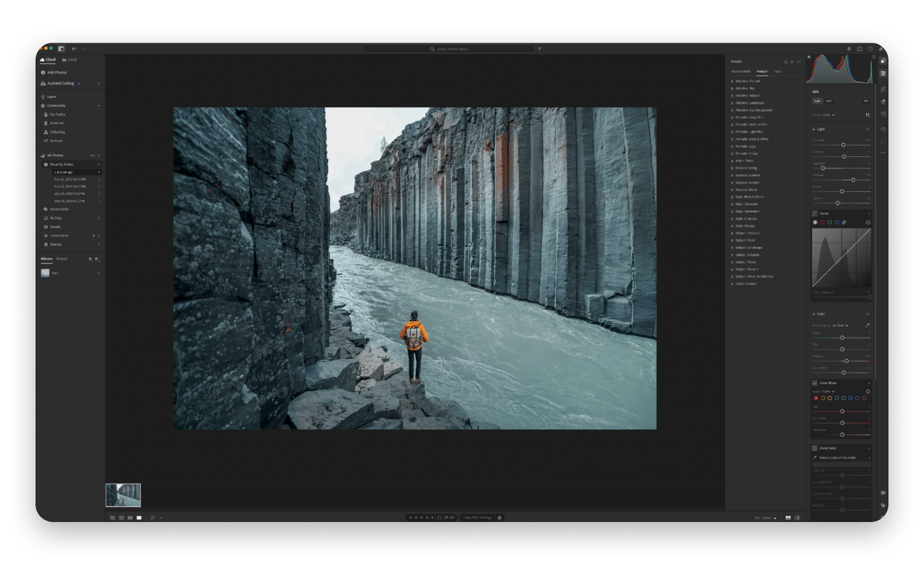
Task: Open the Profile Color dropdown
Action: click(x=828, y=115)
